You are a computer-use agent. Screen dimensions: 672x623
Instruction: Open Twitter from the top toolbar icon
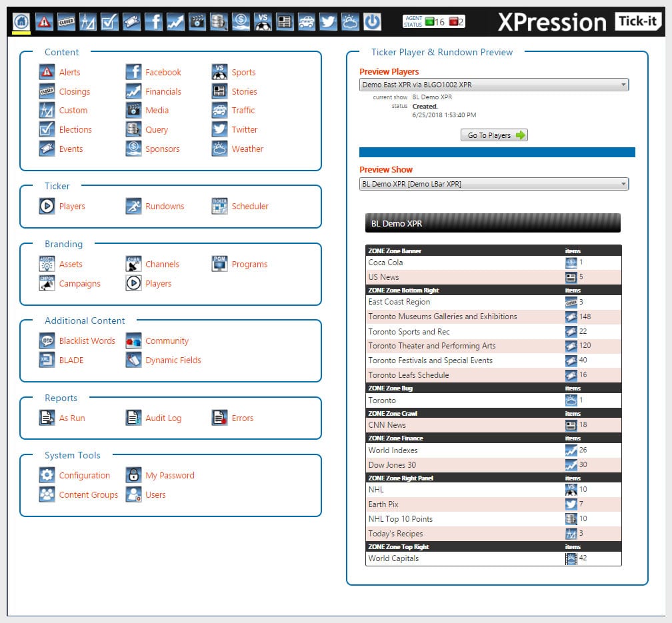[x=328, y=21]
